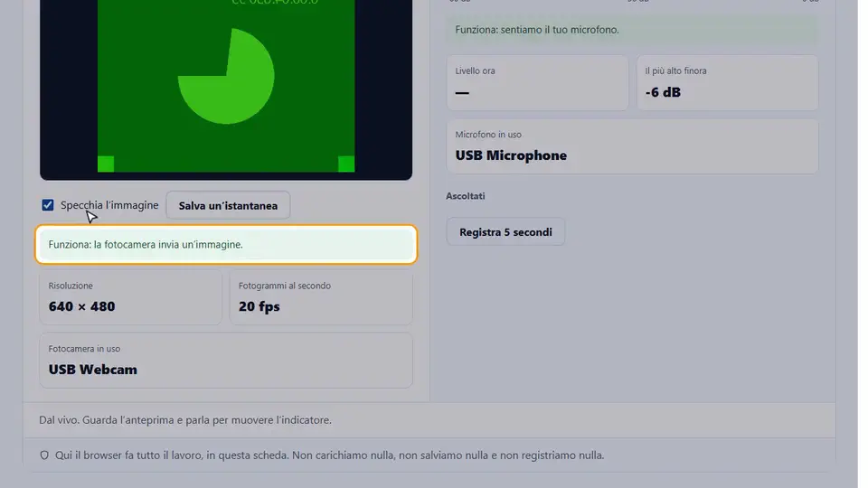This screenshot has height=488, width=868.
Task: Select the 'Funziona: sentiamo il tuo microfono.' message
Action: pos(632,29)
